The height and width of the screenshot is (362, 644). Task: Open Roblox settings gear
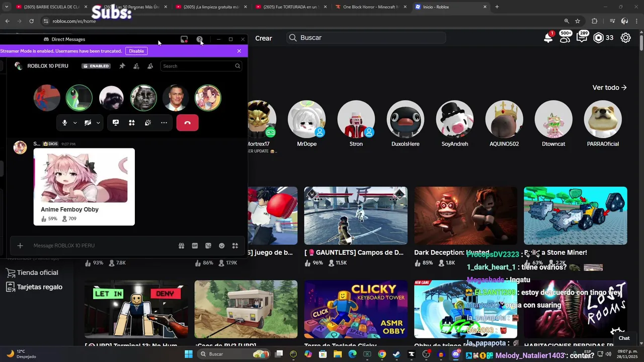click(626, 38)
